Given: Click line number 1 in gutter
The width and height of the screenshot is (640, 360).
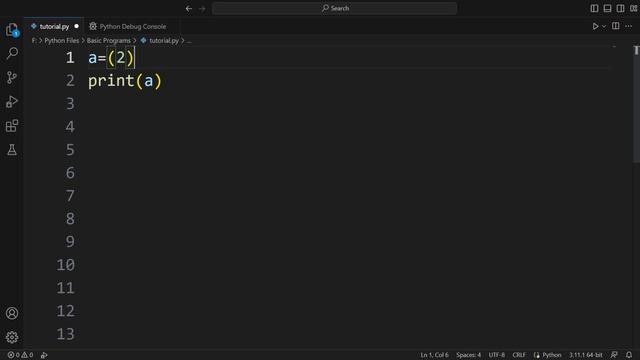Looking at the screenshot, I should pos(70,58).
